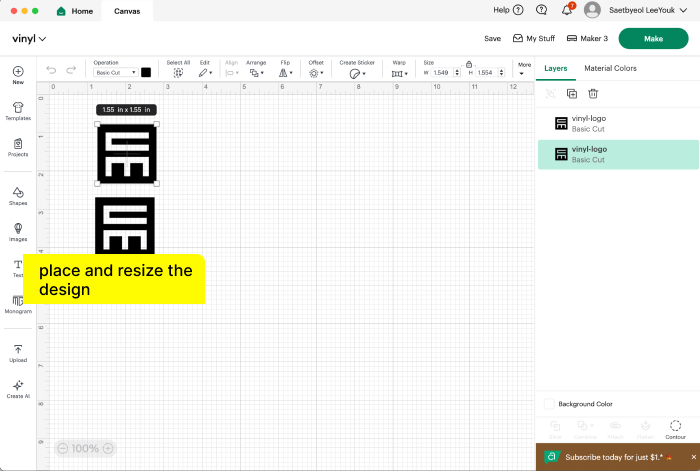Screen dimensions: 700x471
Task: Open the Machine selector showing Maker 3
Action: 587,38
